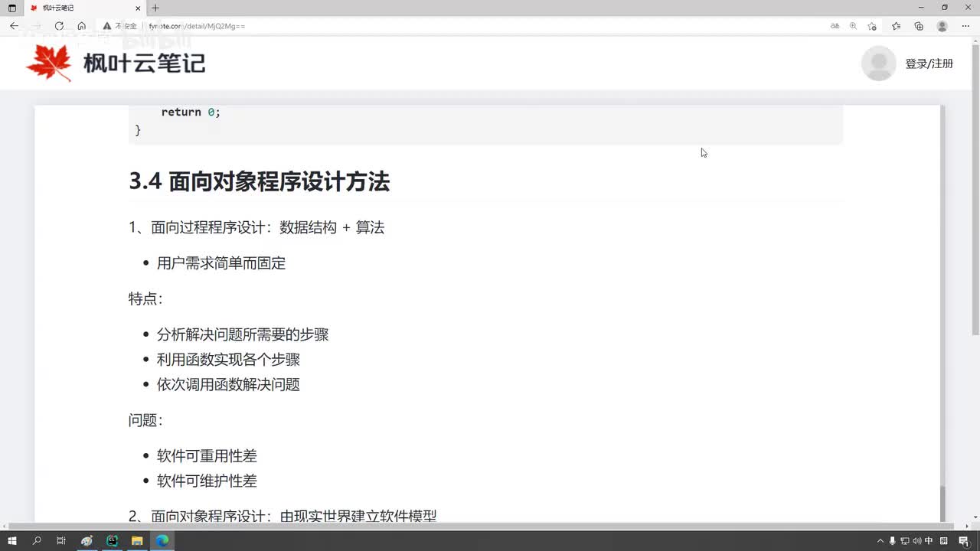This screenshot has width=980, height=551.
Task: Open the PyCharm taskbar icon
Action: 112,541
